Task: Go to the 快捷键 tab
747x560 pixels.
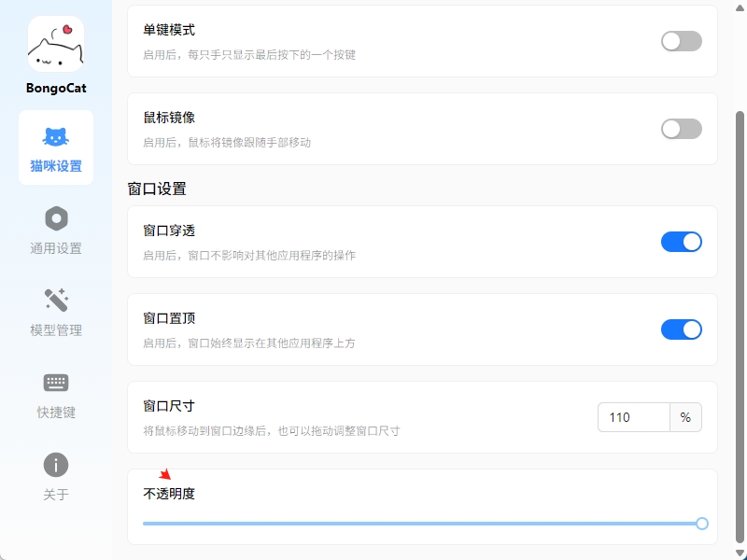Action: point(56,413)
